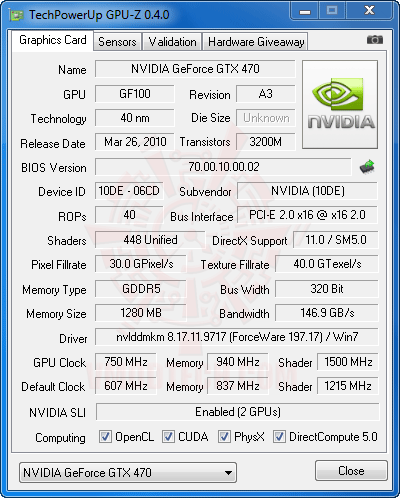Screen dimensions: 400x498
Task: Click the "Default Clock" label
Action: (53, 387)
